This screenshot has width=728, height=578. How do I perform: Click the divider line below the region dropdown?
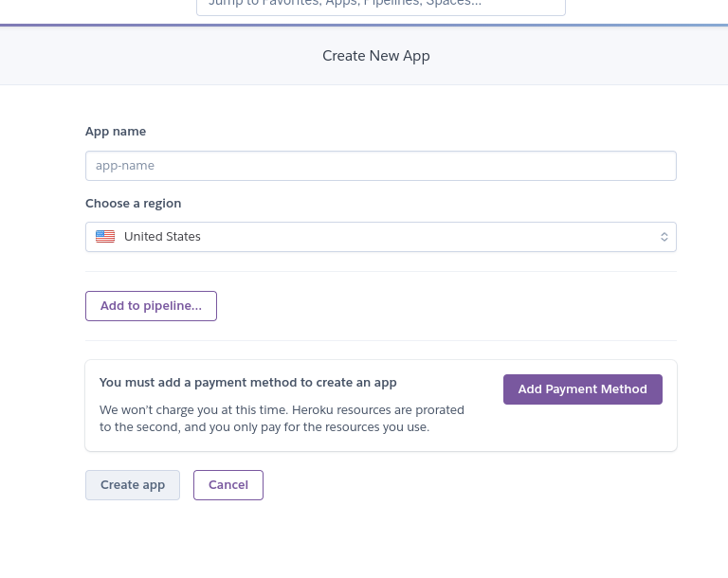[x=380, y=272]
